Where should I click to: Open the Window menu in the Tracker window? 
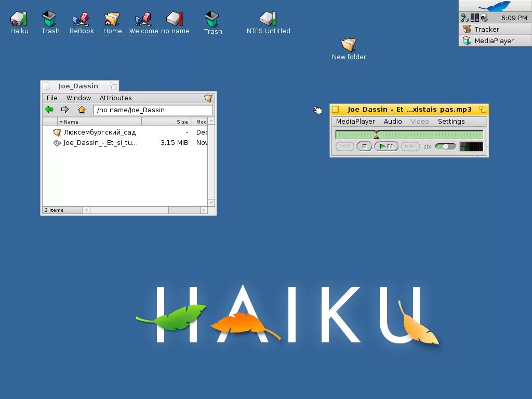pyautogui.click(x=78, y=98)
